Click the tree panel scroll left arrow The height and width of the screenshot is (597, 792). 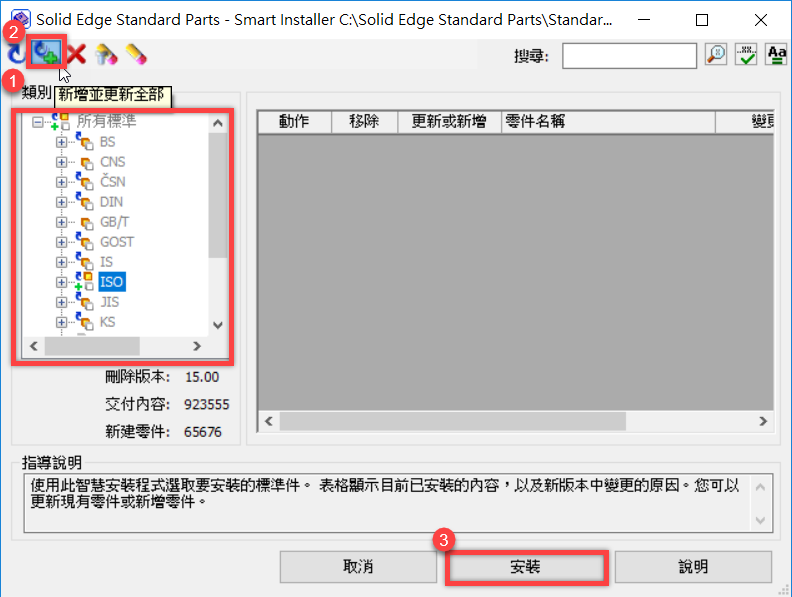(x=34, y=346)
